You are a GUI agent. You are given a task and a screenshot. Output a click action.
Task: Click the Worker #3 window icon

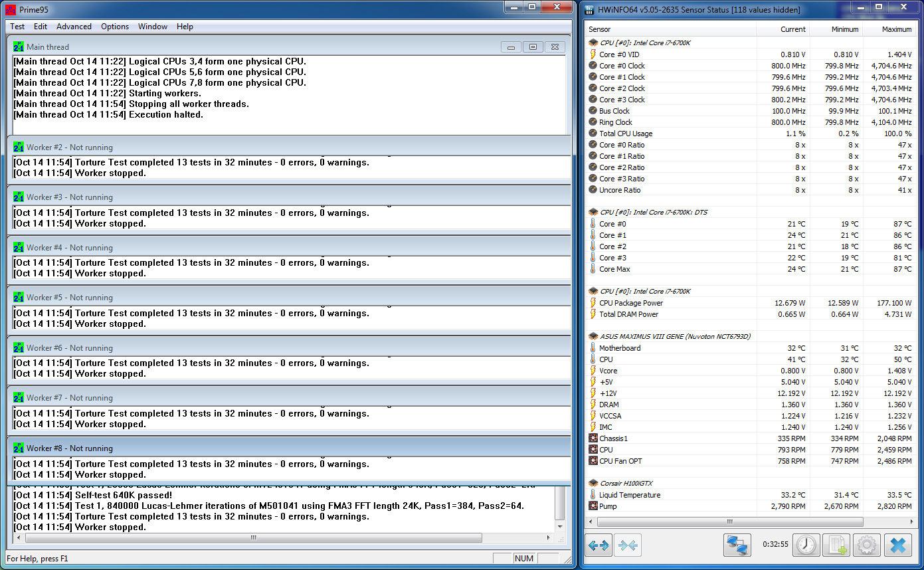coord(19,197)
